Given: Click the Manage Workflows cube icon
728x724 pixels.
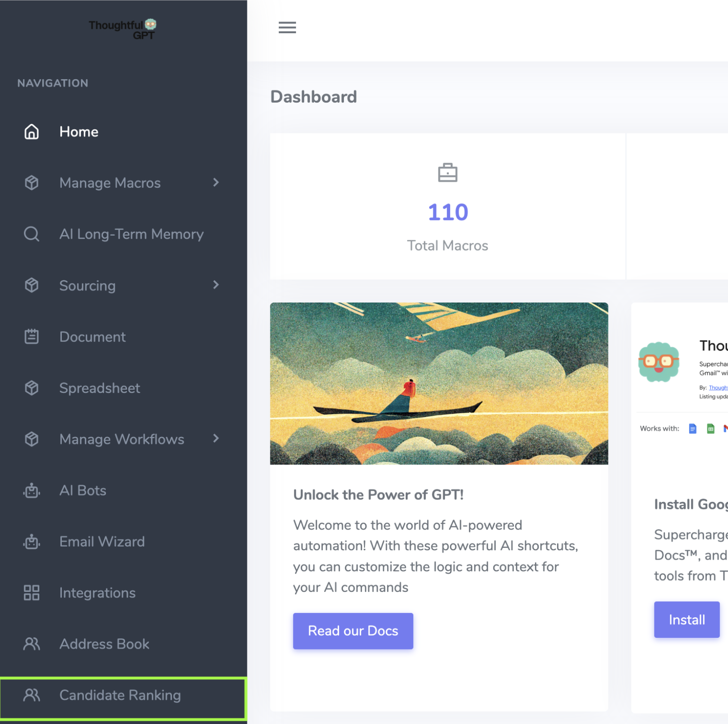Looking at the screenshot, I should 31,439.
